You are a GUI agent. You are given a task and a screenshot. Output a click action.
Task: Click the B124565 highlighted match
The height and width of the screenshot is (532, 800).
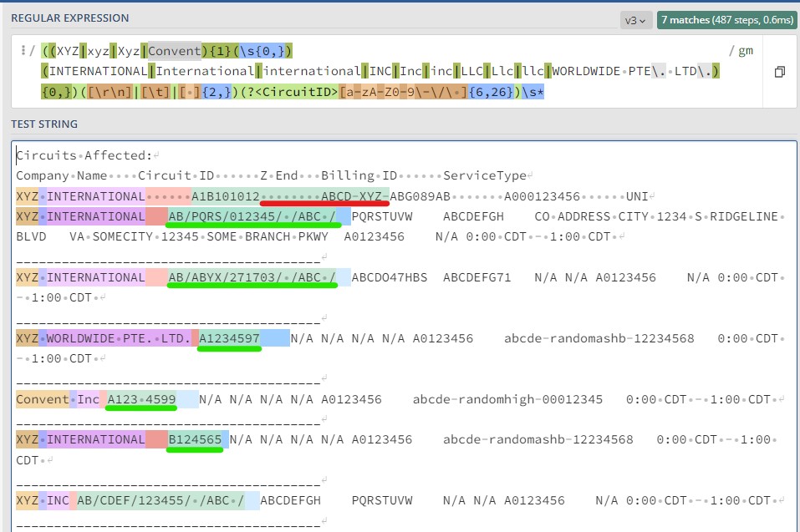pos(195,439)
